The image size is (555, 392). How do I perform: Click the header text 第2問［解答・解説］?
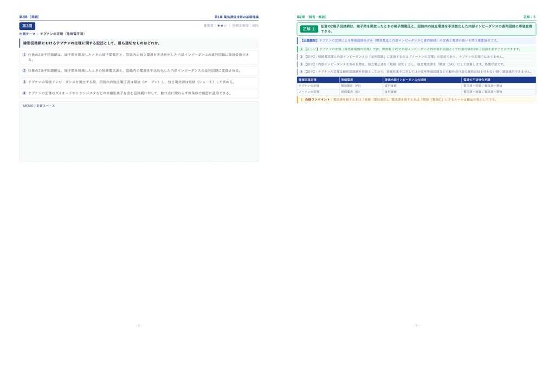click(312, 17)
